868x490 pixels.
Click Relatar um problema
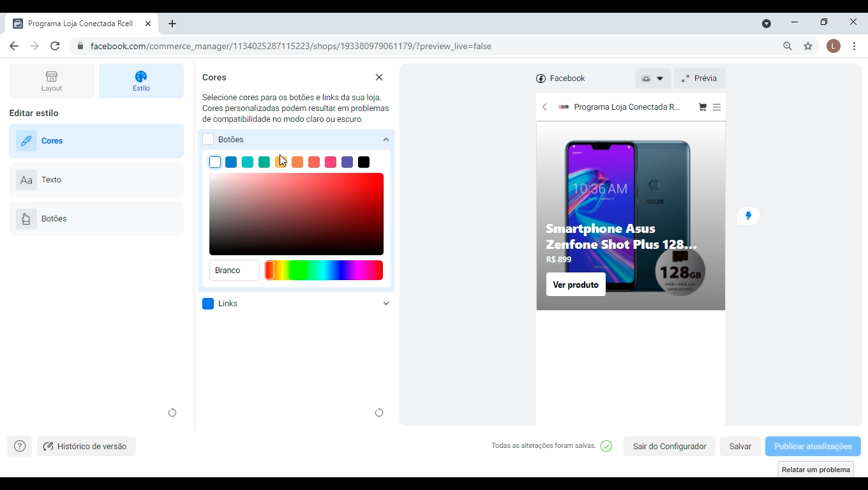(x=816, y=470)
